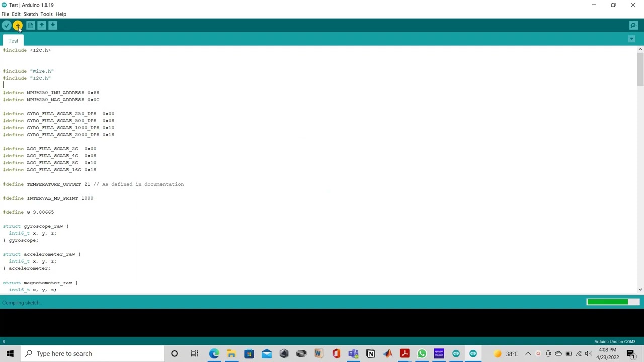644x362 pixels.
Task: Open the notification center icon
Action: coord(631,353)
